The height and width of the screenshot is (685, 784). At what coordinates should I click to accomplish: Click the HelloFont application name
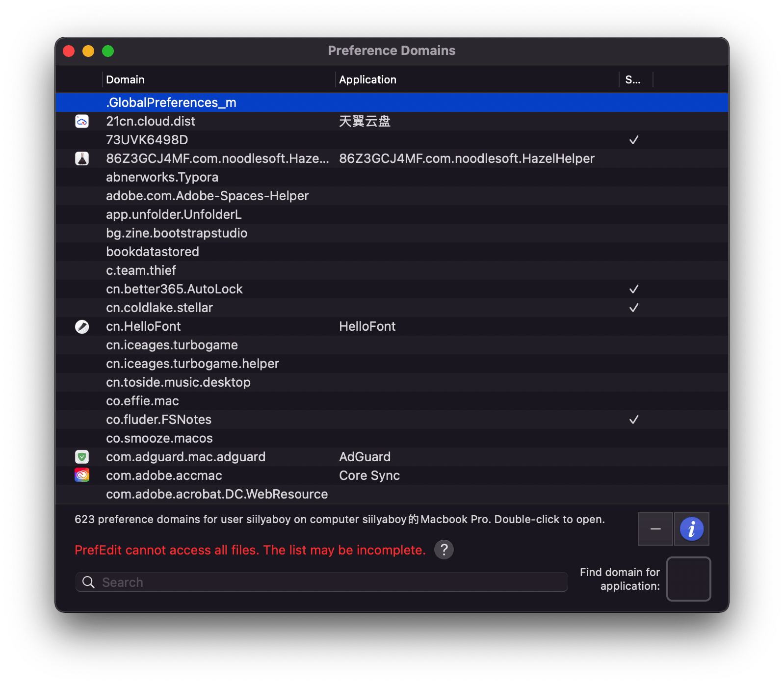pyautogui.click(x=367, y=326)
